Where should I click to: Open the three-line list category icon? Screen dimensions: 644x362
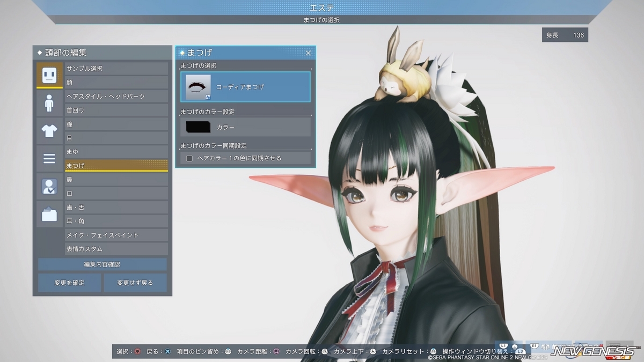(49, 158)
